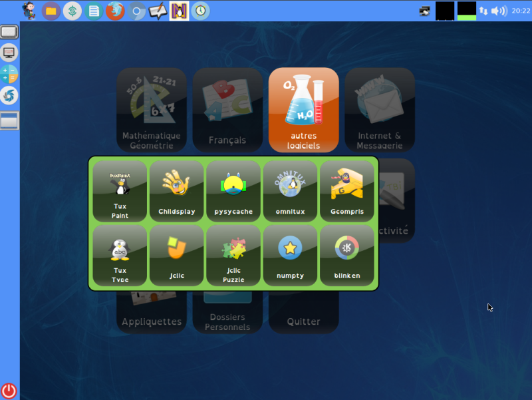This screenshot has height=400, width=532.
Task: Collapse the autres logiciels category
Action: pos(304,110)
